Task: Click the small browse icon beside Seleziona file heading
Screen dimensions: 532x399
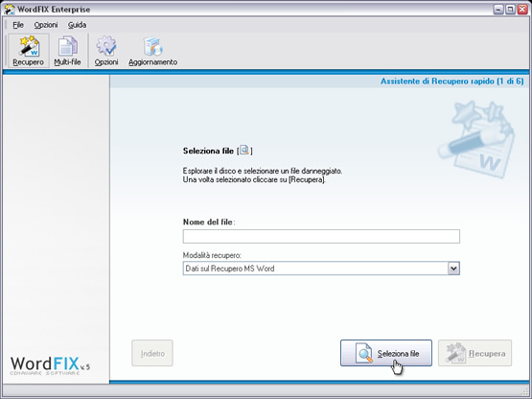Action: click(x=244, y=150)
